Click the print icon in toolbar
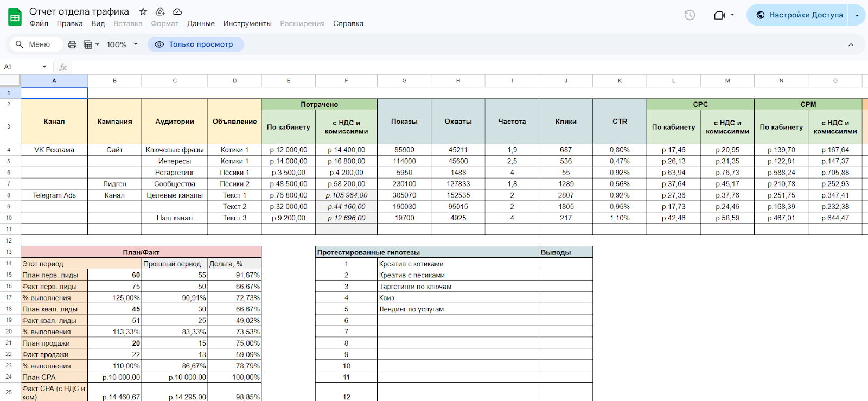Image resolution: width=868 pixels, height=401 pixels. point(72,44)
